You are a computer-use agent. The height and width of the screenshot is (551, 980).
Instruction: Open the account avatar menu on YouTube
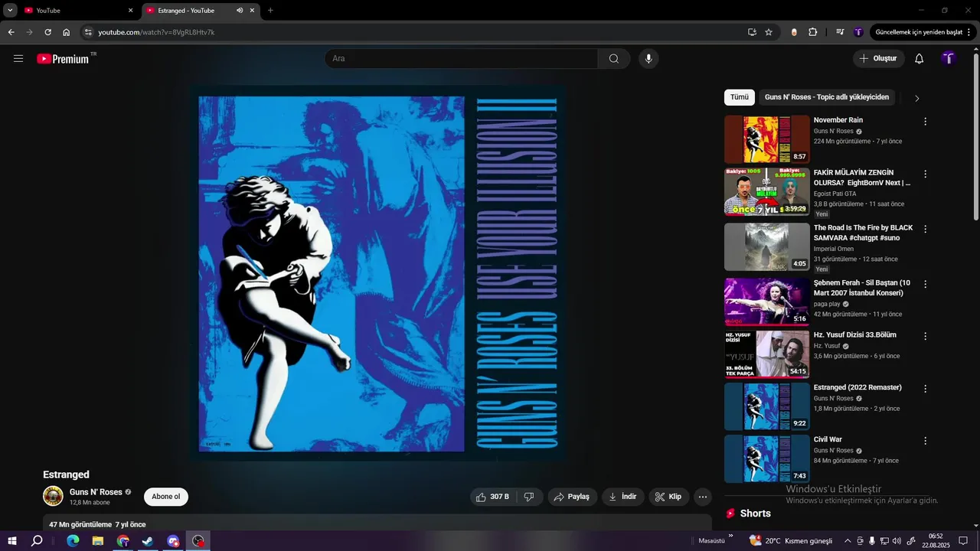(x=949, y=58)
